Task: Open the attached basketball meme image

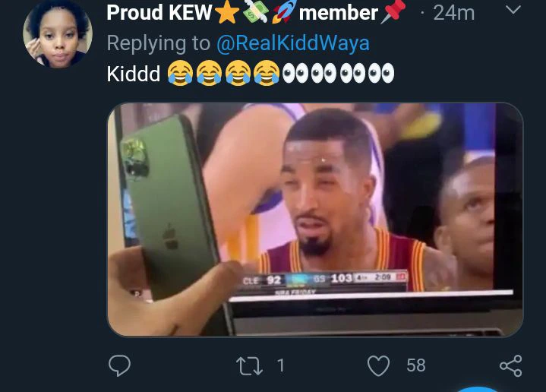Action: (x=314, y=219)
